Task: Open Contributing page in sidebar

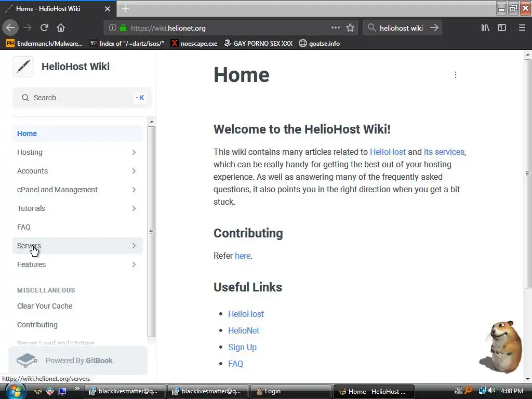Action: 78,325
